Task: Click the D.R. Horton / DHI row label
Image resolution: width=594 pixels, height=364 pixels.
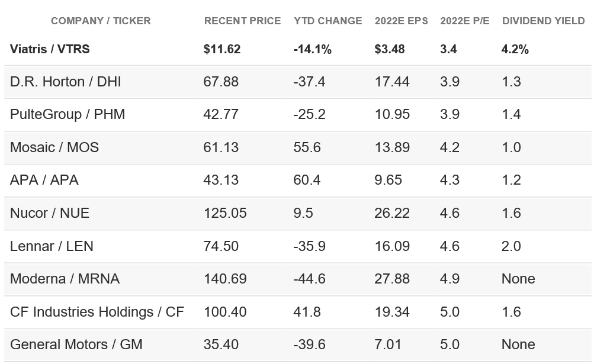Action: click(x=65, y=82)
